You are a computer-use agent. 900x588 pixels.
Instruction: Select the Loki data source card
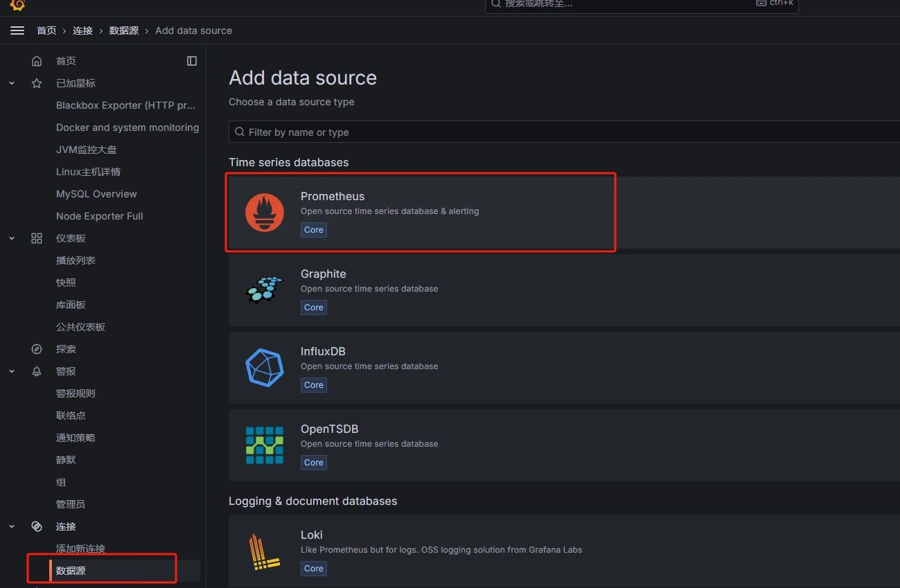coord(564,551)
